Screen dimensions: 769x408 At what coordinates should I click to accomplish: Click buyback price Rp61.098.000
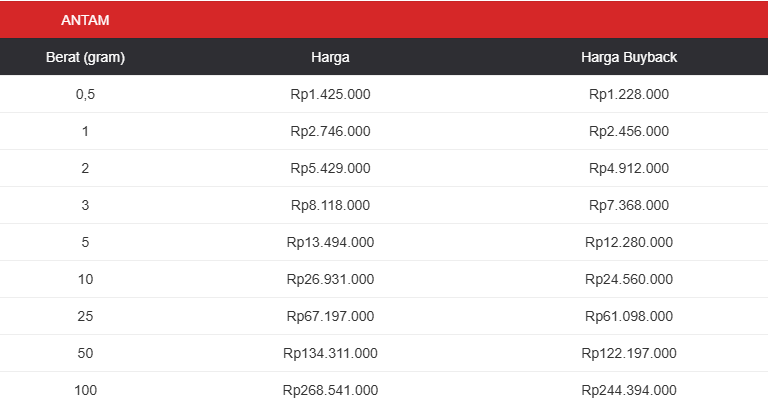(x=629, y=316)
